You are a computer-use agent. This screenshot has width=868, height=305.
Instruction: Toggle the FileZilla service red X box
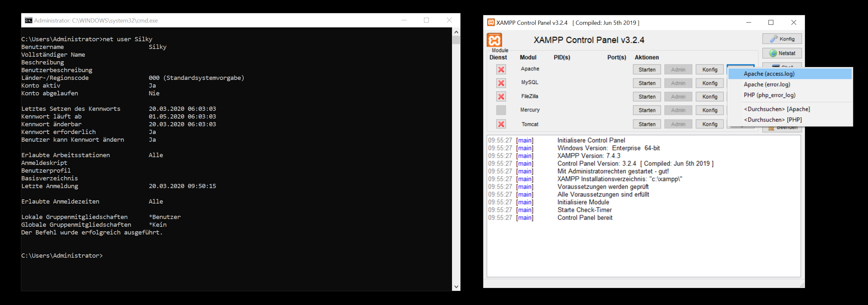pos(501,96)
